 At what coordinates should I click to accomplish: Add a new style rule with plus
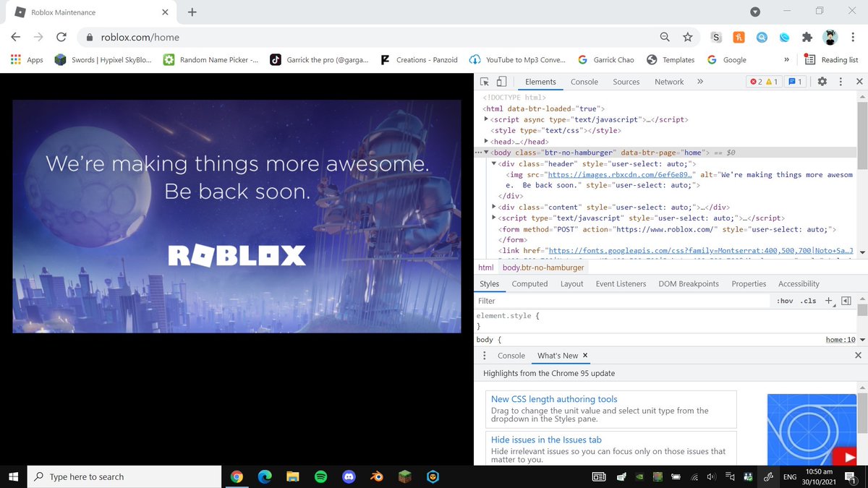click(828, 301)
